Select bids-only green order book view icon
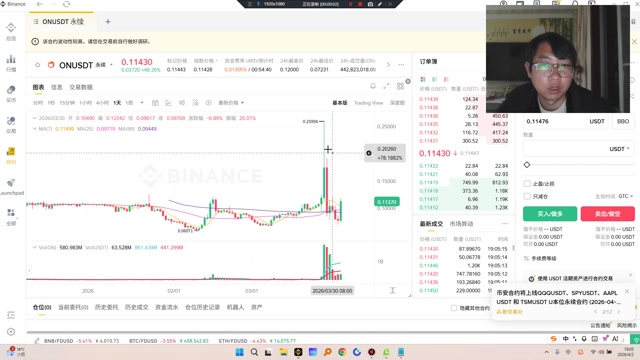Screen dimensions: 640x360 click(x=434, y=79)
